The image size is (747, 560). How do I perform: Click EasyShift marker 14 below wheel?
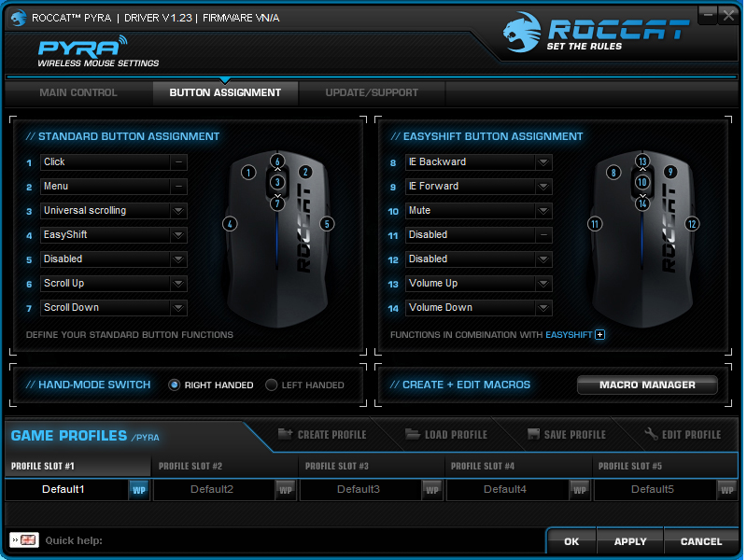pyautogui.click(x=642, y=203)
